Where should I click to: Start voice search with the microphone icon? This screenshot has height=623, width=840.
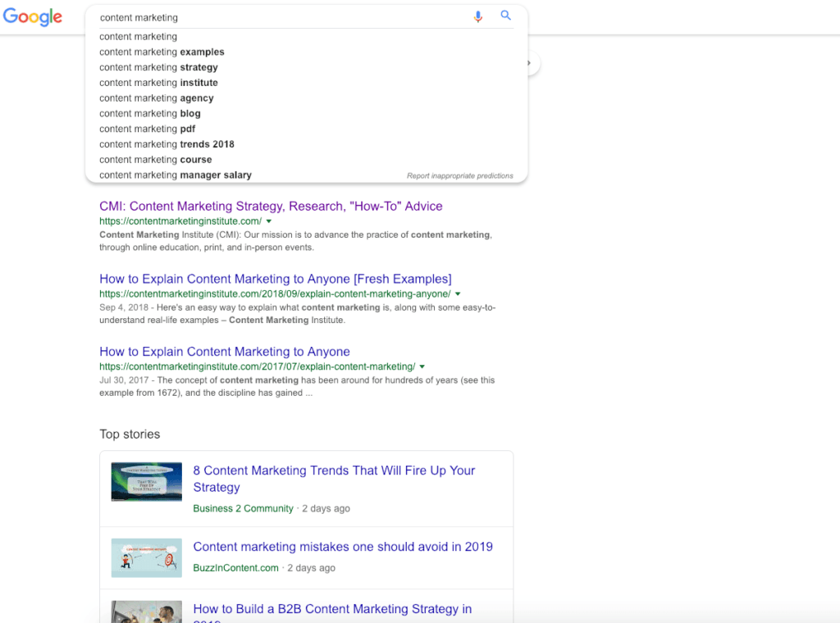(x=478, y=16)
